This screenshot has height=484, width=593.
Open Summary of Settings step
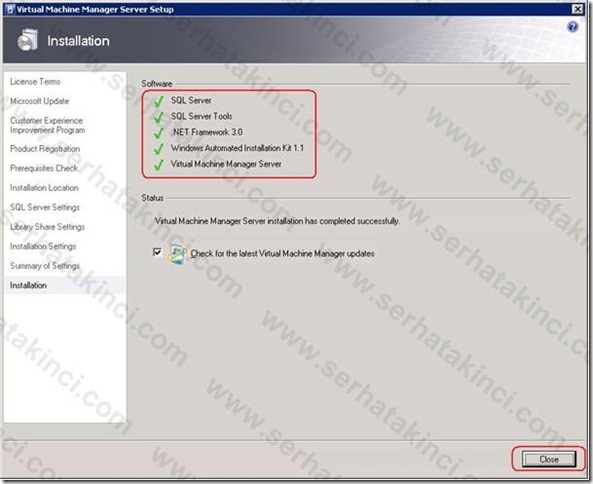(45, 266)
